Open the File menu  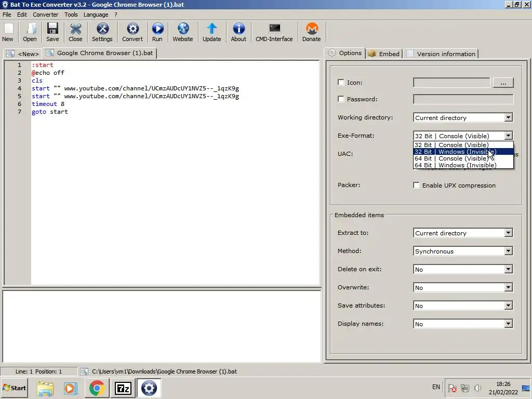click(7, 15)
